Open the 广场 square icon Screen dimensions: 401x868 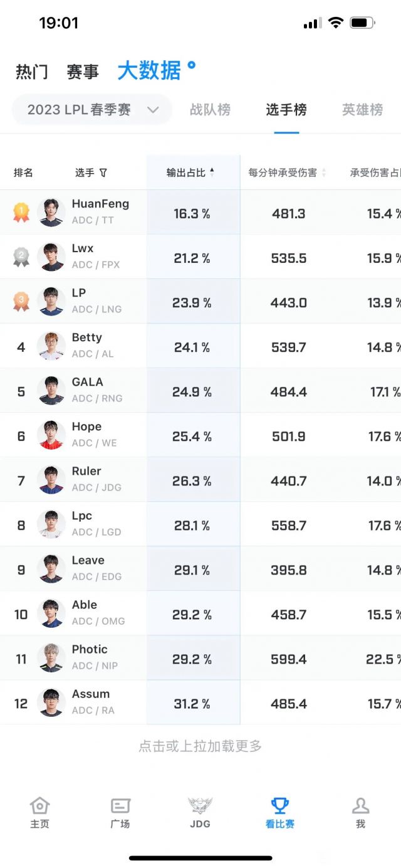[x=120, y=805]
